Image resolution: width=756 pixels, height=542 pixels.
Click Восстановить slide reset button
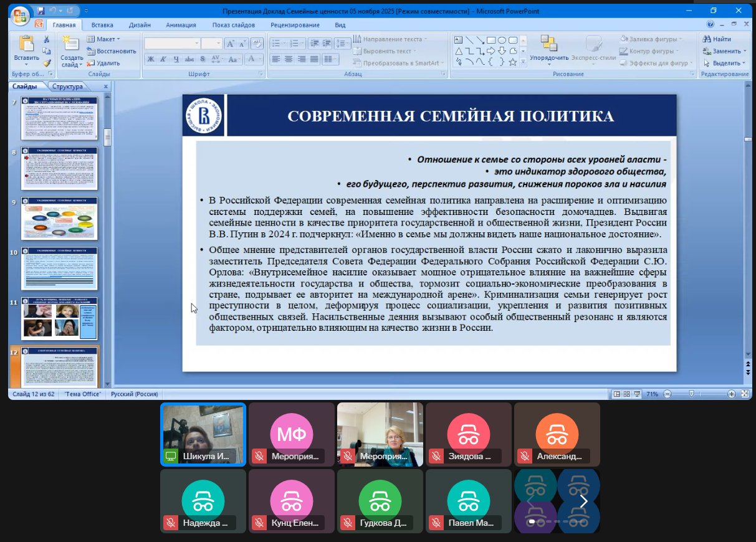pos(111,51)
